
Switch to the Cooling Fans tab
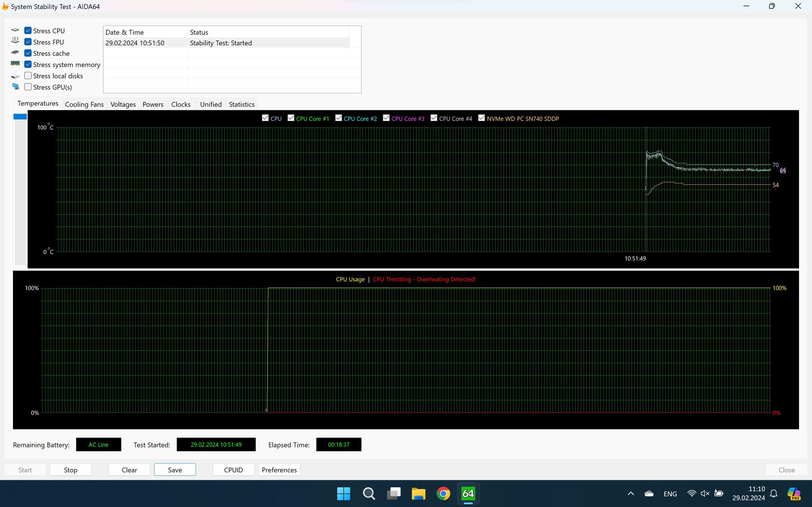coord(84,104)
